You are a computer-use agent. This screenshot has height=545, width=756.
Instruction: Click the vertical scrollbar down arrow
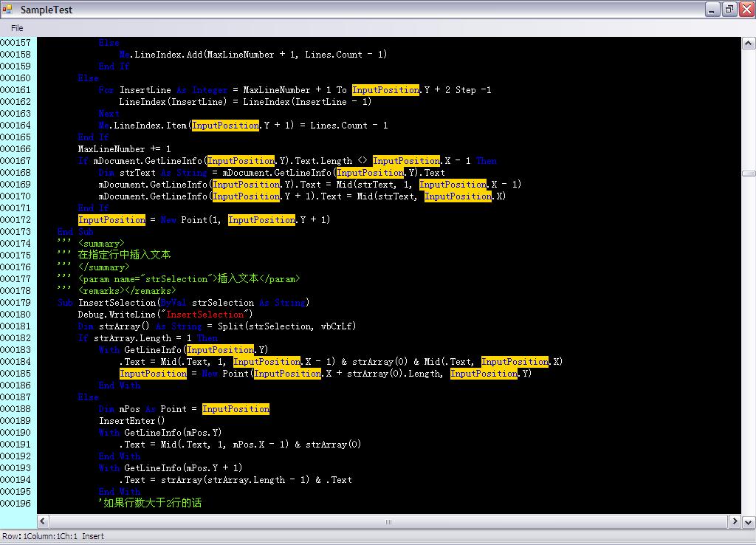coord(748,522)
